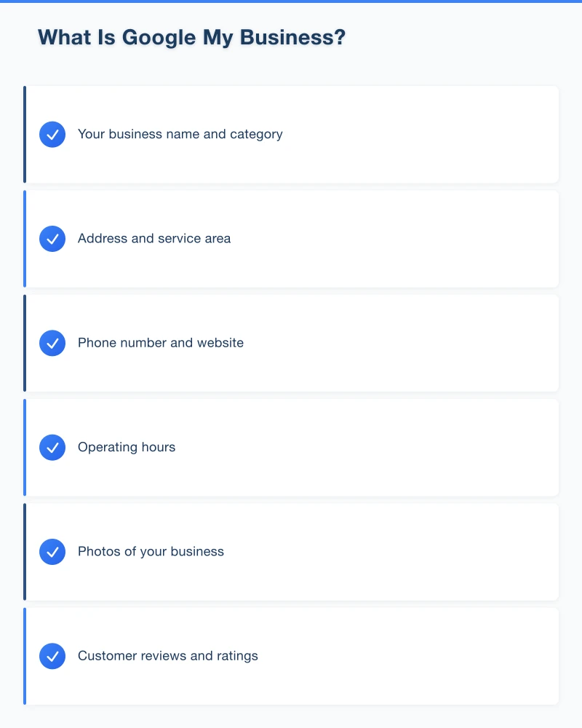Click the checkmark icon beside Address
This screenshot has height=728, width=582.
click(x=52, y=239)
